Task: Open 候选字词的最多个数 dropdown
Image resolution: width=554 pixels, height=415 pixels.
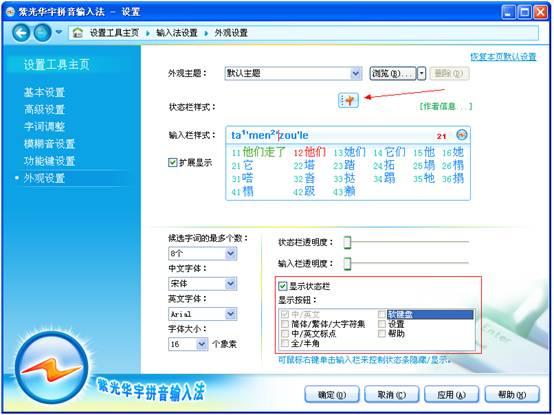Action: pyautogui.click(x=202, y=254)
